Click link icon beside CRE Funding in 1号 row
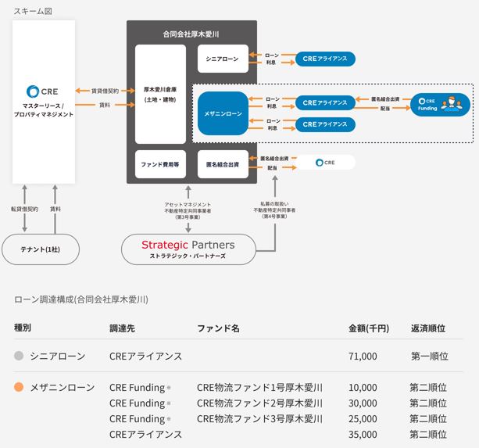 169,388
